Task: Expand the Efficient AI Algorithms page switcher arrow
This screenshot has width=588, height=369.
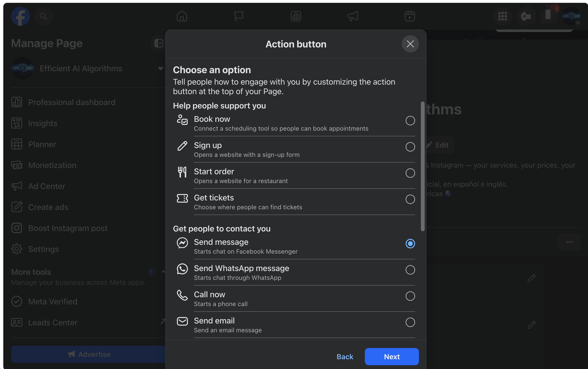Action: (161, 69)
